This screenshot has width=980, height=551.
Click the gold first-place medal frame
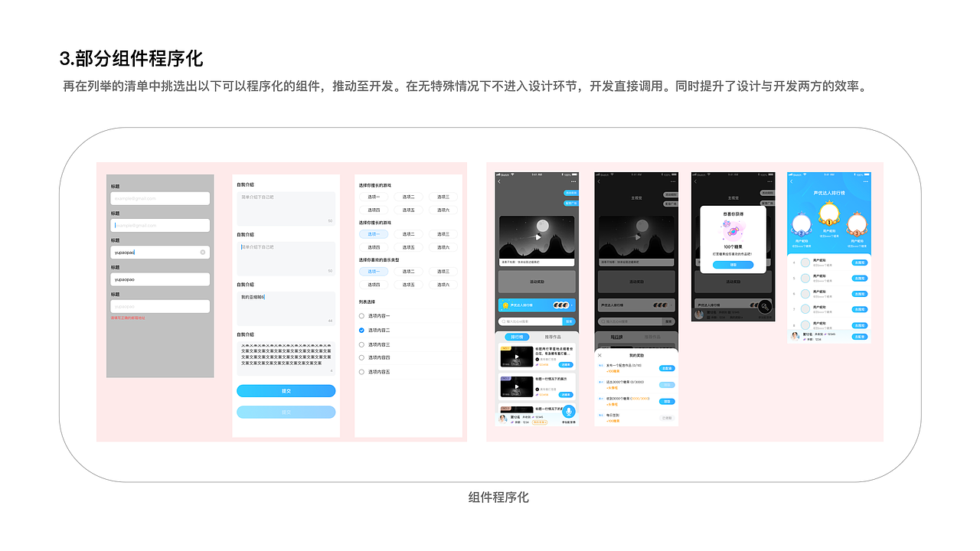[x=829, y=214]
